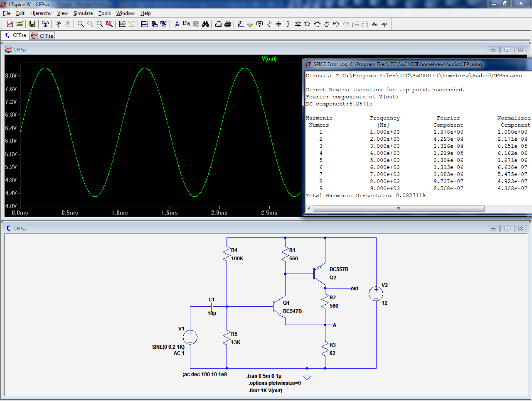Click Total Harmonic Distortion line in log
532x401 pixels.
(x=366, y=196)
